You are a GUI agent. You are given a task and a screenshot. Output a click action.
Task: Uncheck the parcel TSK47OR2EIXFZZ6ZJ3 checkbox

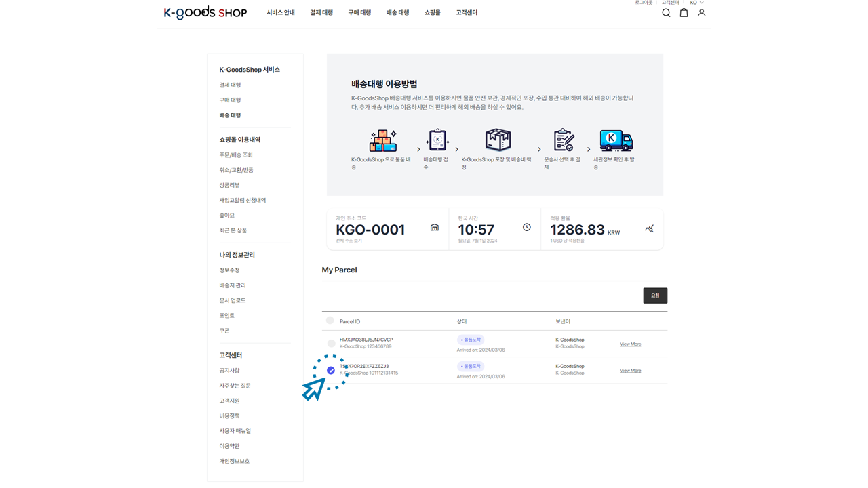point(331,370)
